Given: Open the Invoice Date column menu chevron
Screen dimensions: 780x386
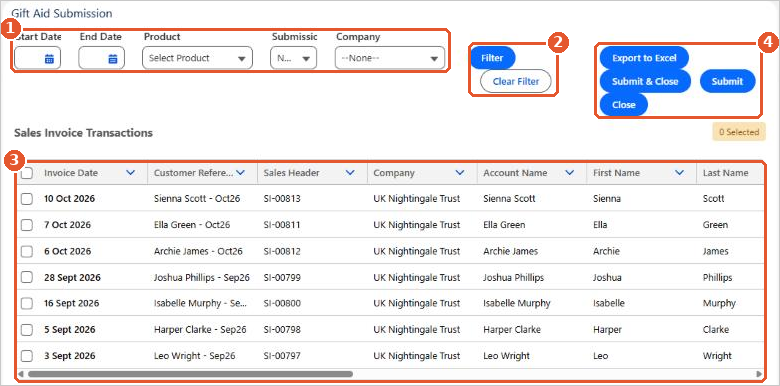Looking at the screenshot, I should coord(131,173).
